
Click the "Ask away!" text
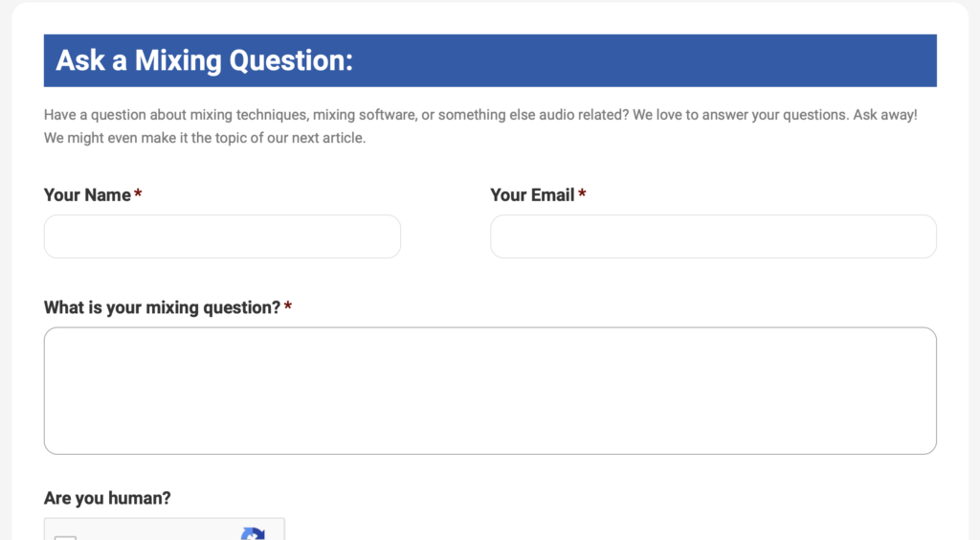point(885,115)
